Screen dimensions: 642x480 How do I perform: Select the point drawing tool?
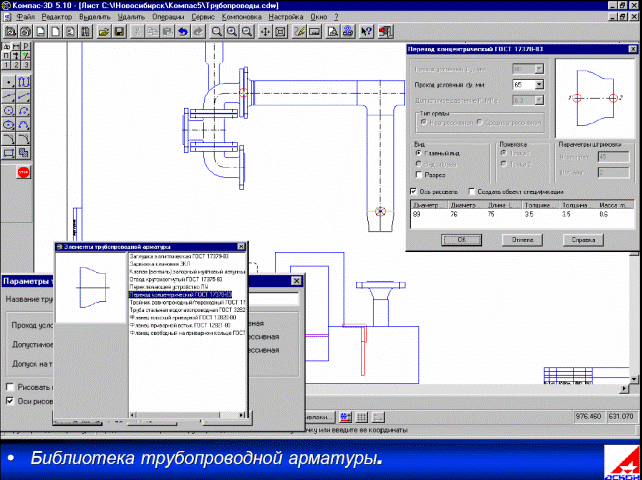coord(9,83)
